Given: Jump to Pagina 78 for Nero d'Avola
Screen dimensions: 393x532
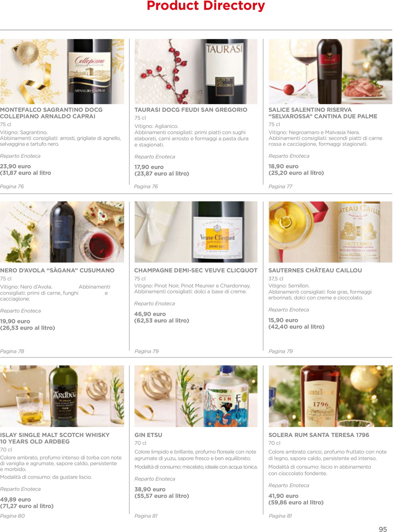Looking at the screenshot, I should pos(12,351).
